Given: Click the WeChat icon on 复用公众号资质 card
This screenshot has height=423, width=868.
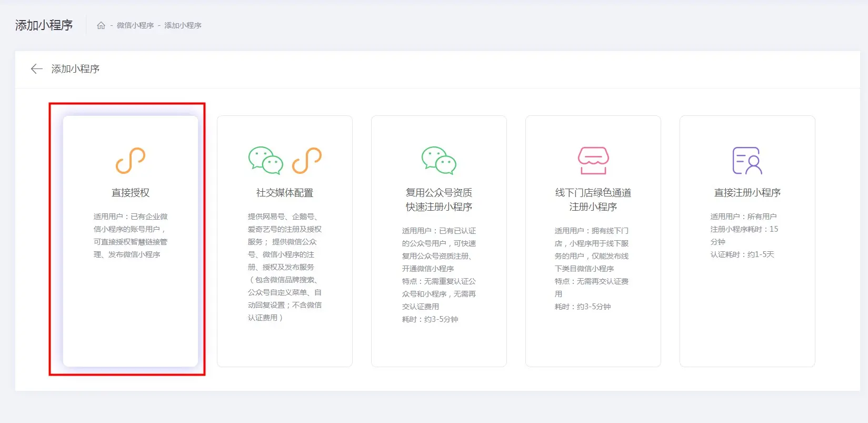Looking at the screenshot, I should click(438, 161).
